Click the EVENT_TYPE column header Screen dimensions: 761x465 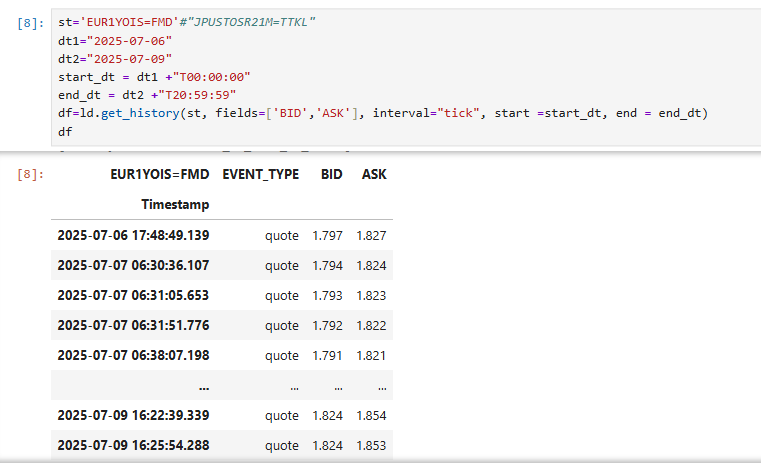(x=261, y=174)
